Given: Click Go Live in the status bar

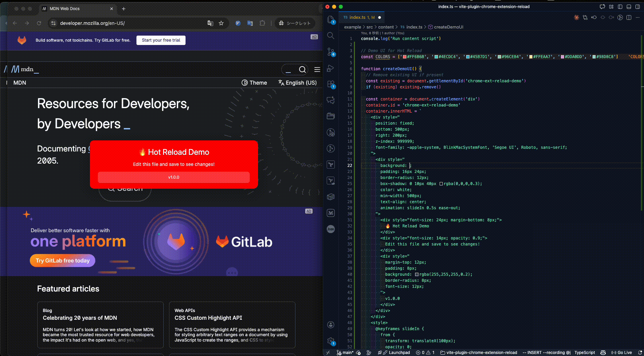Looking at the screenshot, I should click(622, 353).
